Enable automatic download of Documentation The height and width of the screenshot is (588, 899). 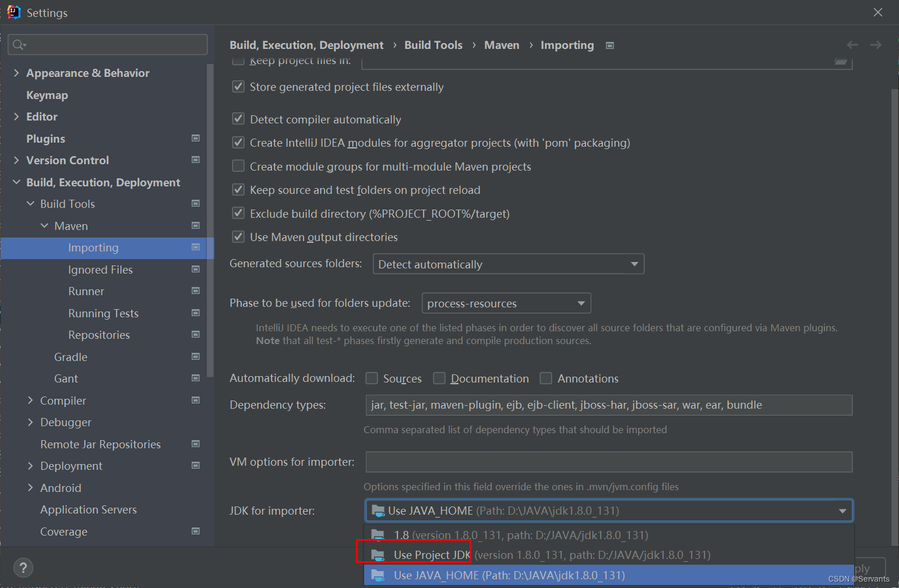coord(439,378)
